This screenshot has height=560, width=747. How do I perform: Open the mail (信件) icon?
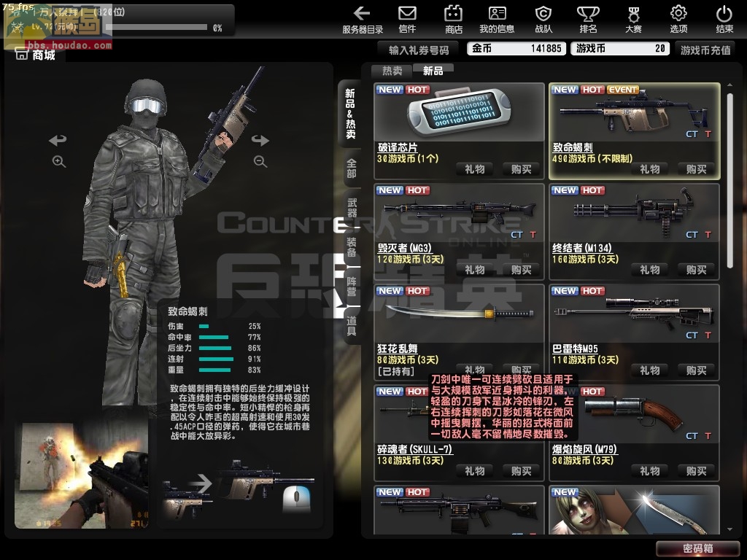407,20
